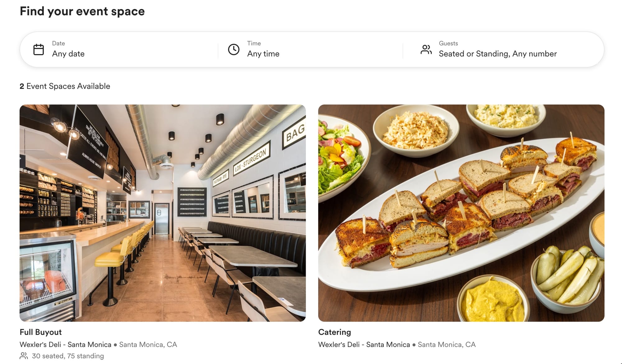This screenshot has height=364, width=622.
Task: Click Wexler's Deli - Santa Monica under Catering
Action: point(364,344)
